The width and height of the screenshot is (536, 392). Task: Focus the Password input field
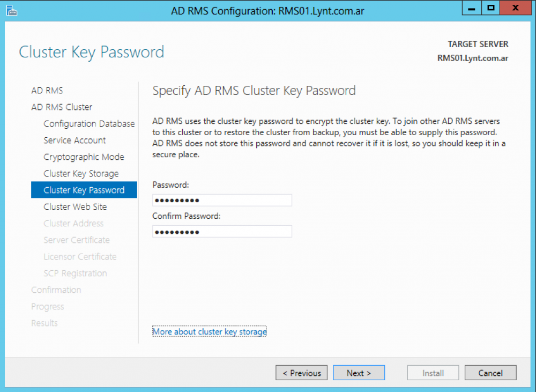[222, 200]
